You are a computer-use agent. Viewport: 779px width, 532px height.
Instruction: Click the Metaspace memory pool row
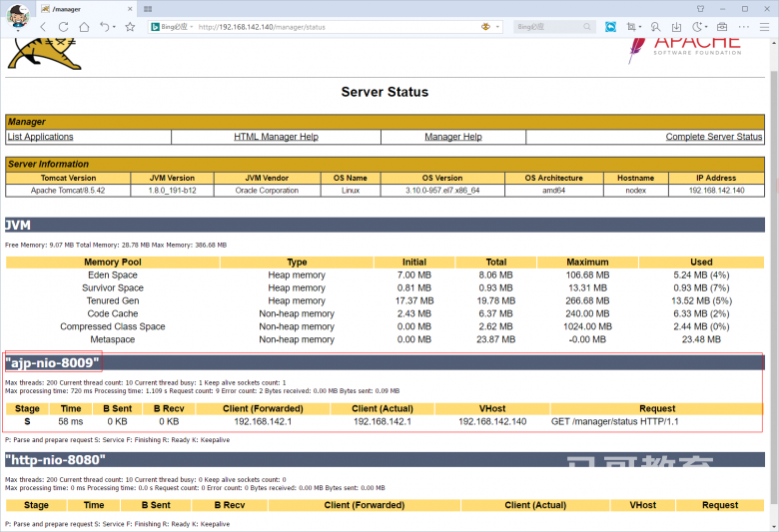pyautogui.click(x=385, y=339)
